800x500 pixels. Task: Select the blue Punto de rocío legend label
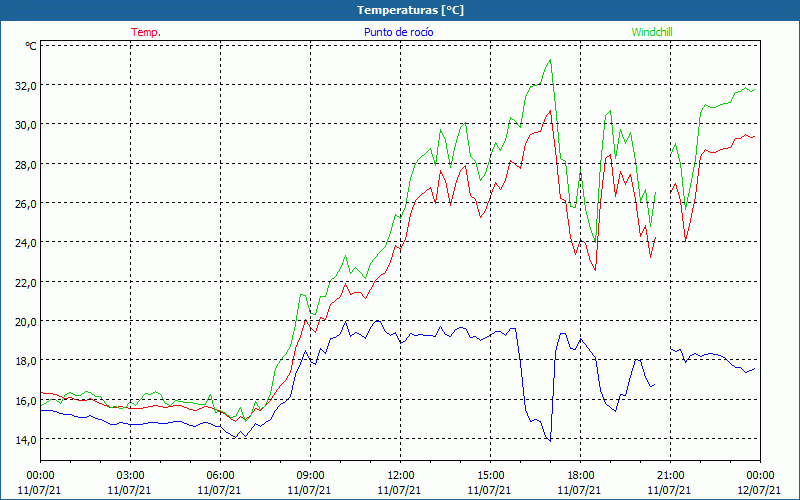pos(398,32)
